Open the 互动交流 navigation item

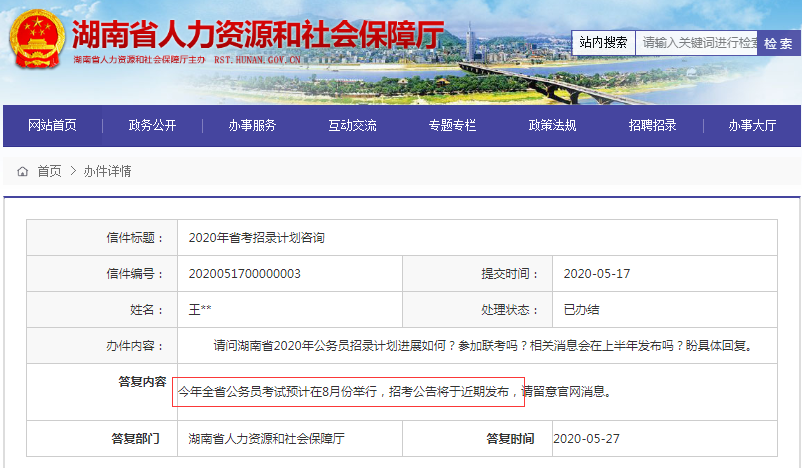pyautogui.click(x=352, y=125)
